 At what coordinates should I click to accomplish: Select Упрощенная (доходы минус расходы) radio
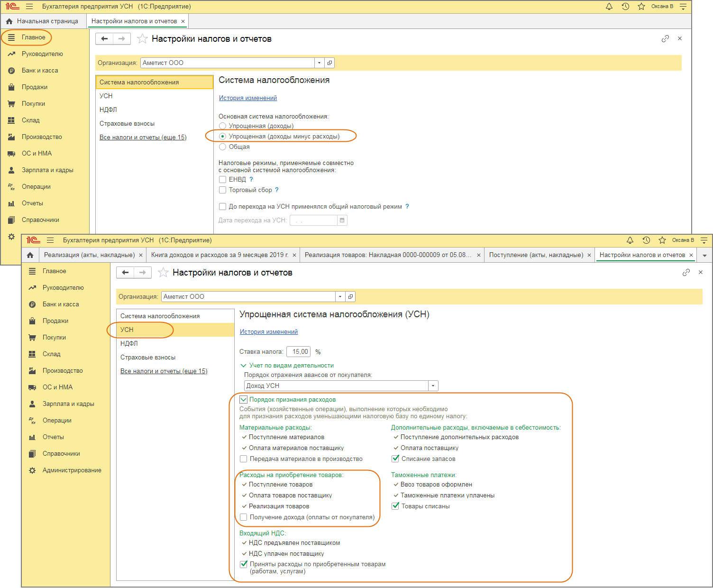pos(223,137)
